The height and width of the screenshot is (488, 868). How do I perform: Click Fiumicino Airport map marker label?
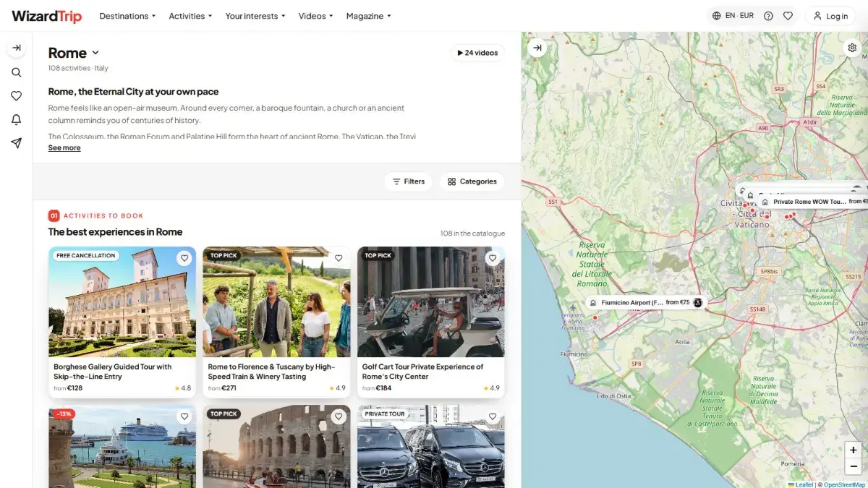(645, 302)
